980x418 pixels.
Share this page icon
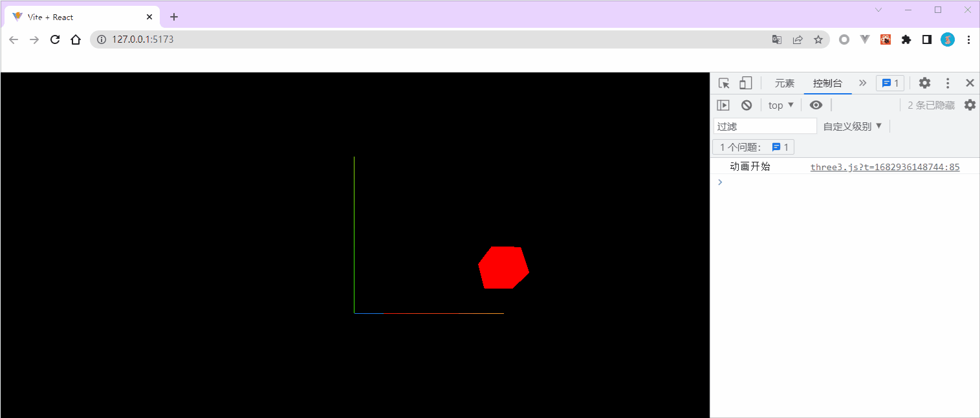[x=798, y=39]
